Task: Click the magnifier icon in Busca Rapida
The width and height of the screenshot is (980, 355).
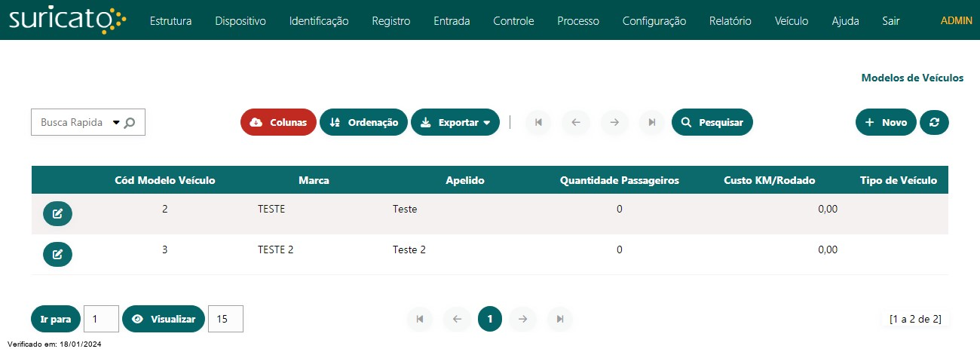Action: point(130,123)
